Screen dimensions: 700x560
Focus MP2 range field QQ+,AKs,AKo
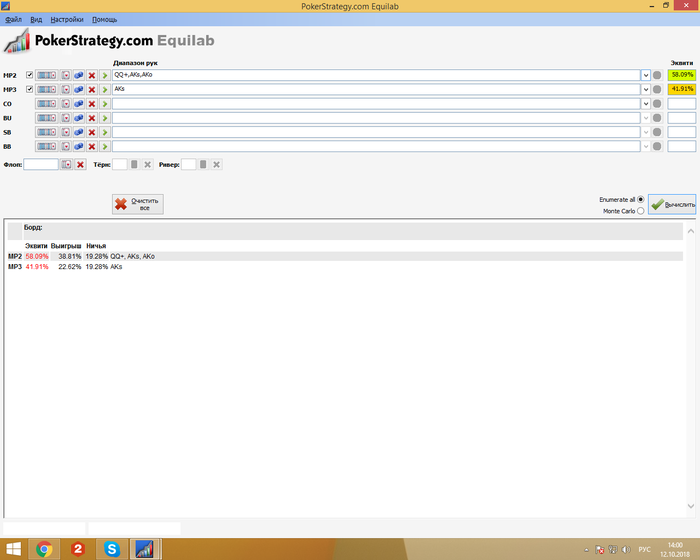(376, 75)
